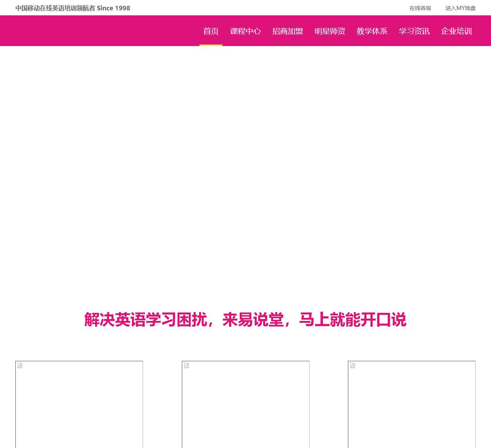Image resolution: width=491 pixels, height=448 pixels.
Task: Open the left image placeholder card
Action: click(79, 407)
